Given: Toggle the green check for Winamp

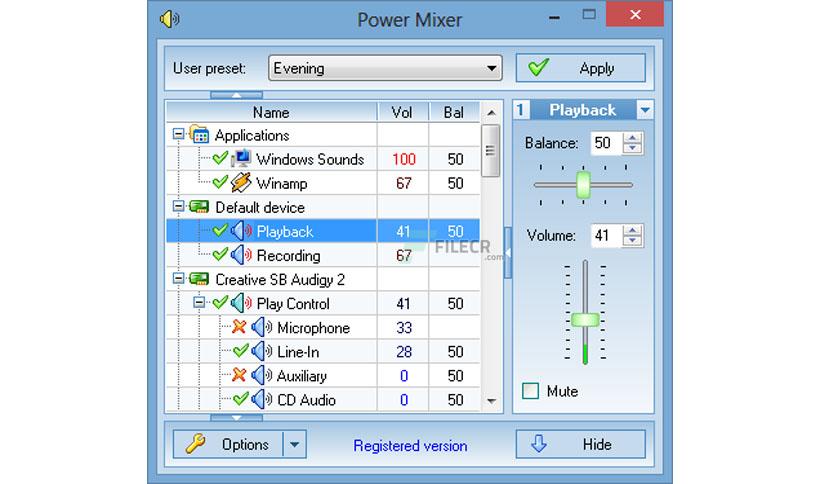Looking at the screenshot, I should [x=220, y=182].
